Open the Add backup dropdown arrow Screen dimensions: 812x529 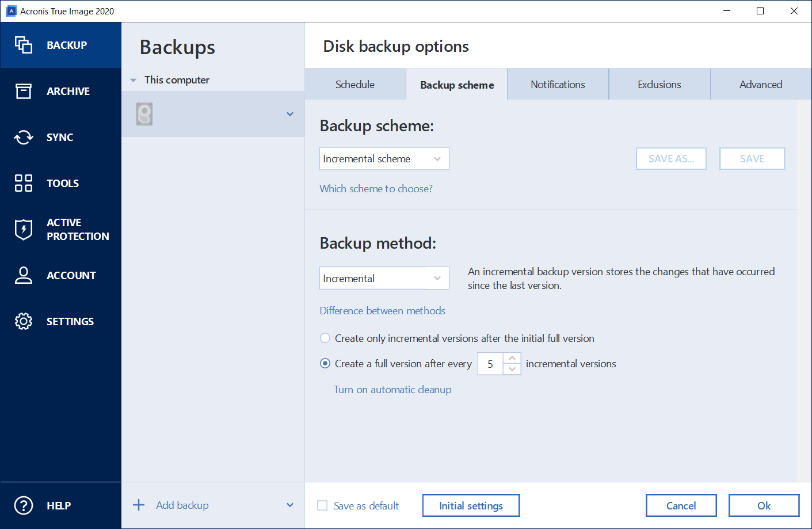pyautogui.click(x=290, y=505)
